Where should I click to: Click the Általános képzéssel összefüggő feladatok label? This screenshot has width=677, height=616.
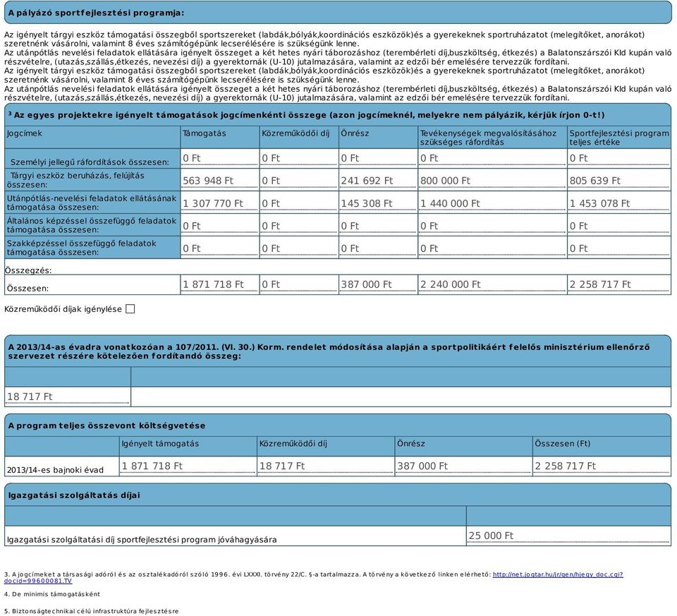point(92,225)
